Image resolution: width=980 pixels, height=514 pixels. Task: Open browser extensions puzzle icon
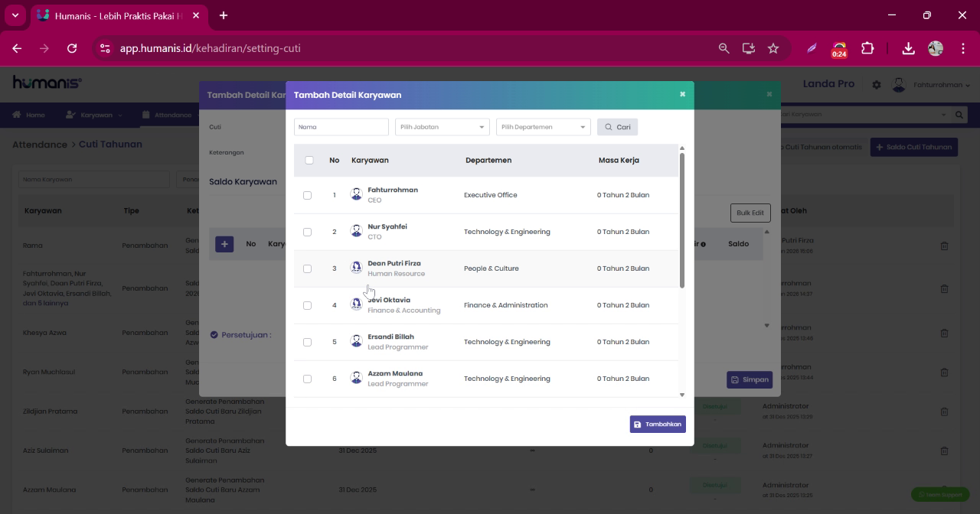point(867,48)
